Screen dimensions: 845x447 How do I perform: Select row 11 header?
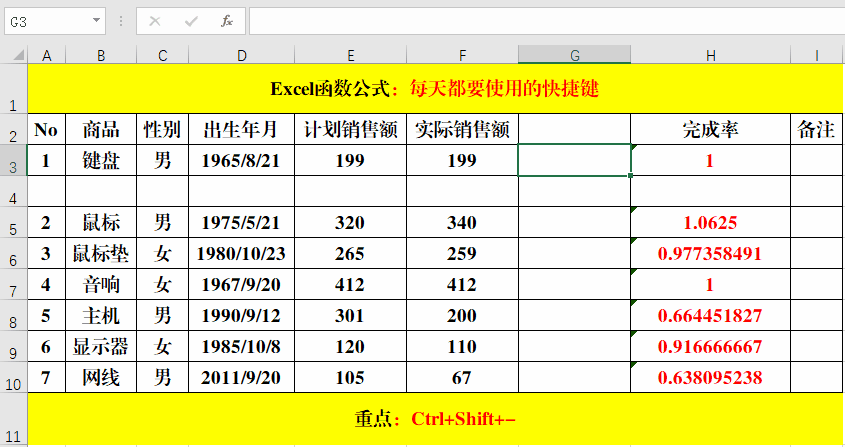click(13, 419)
